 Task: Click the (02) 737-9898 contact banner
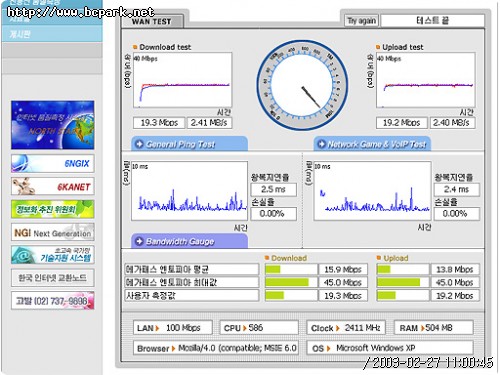53,301
